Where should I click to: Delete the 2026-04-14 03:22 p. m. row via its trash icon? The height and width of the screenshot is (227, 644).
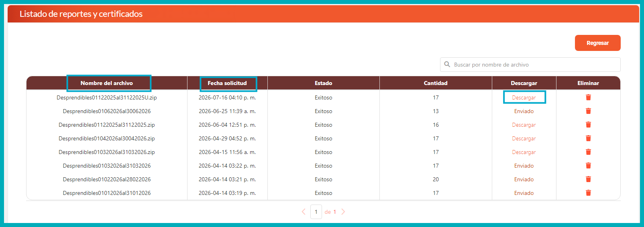[588, 166]
